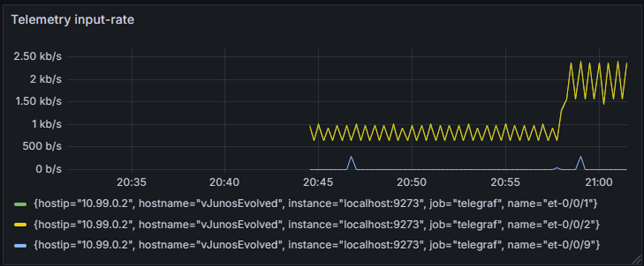Click the 21:00 time axis label
The height and width of the screenshot is (266, 644).
(x=599, y=181)
